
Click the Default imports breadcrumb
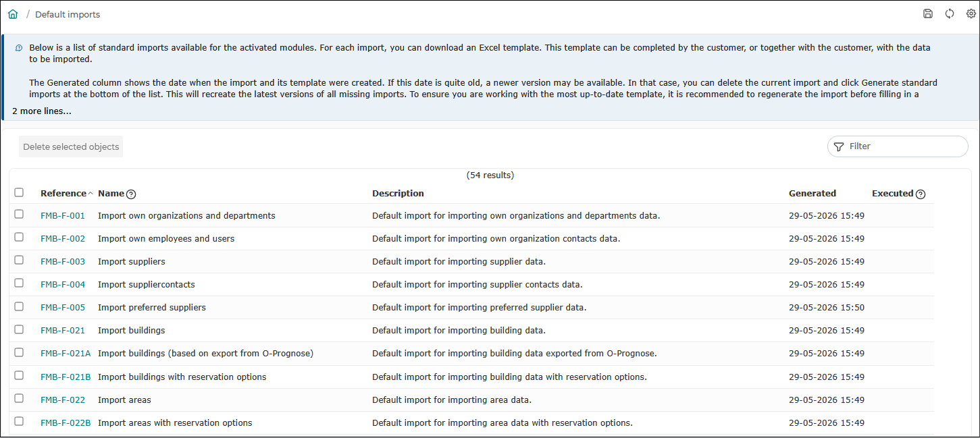pos(68,14)
